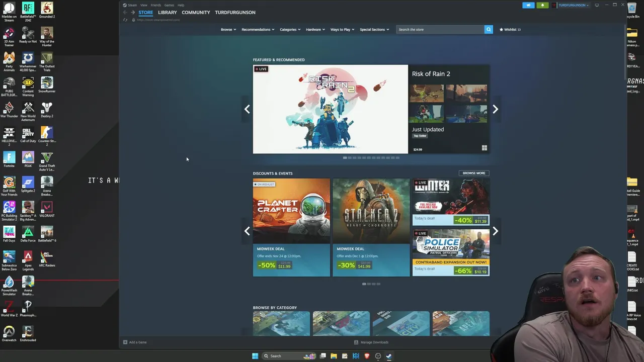The width and height of the screenshot is (644, 362).
Task: Open the Grounded 2 desktop shortcut
Action: coord(47,11)
